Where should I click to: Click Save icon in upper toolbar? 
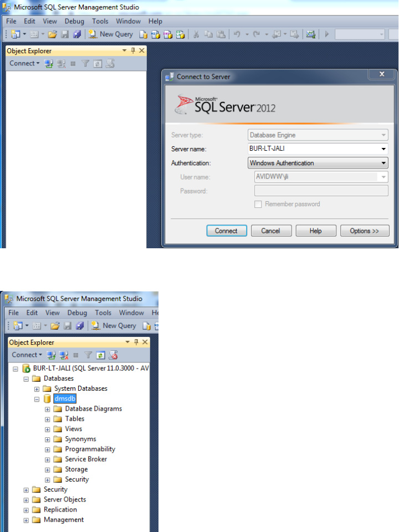(x=65, y=34)
